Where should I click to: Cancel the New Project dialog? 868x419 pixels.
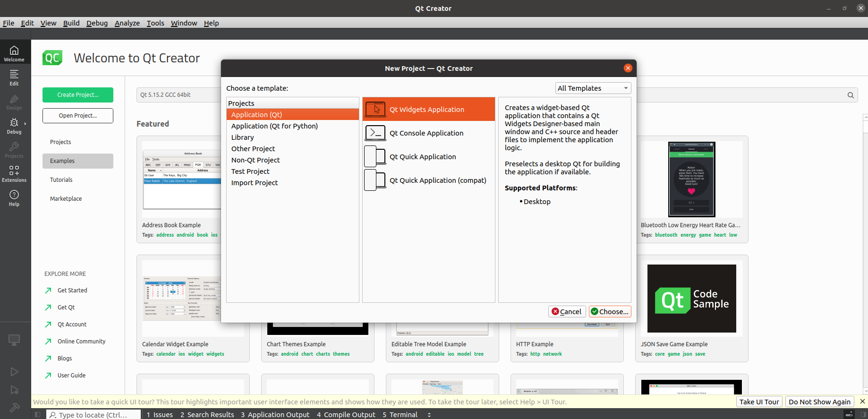(567, 312)
